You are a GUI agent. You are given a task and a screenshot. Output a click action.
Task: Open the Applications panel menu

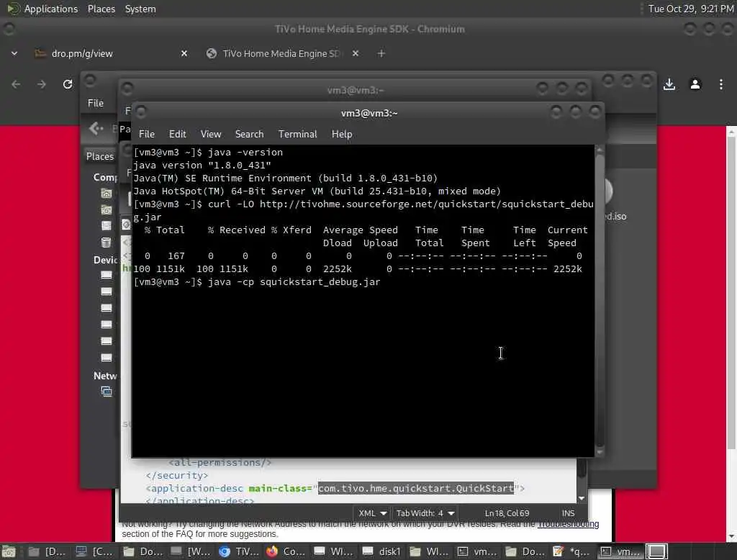[42, 9]
